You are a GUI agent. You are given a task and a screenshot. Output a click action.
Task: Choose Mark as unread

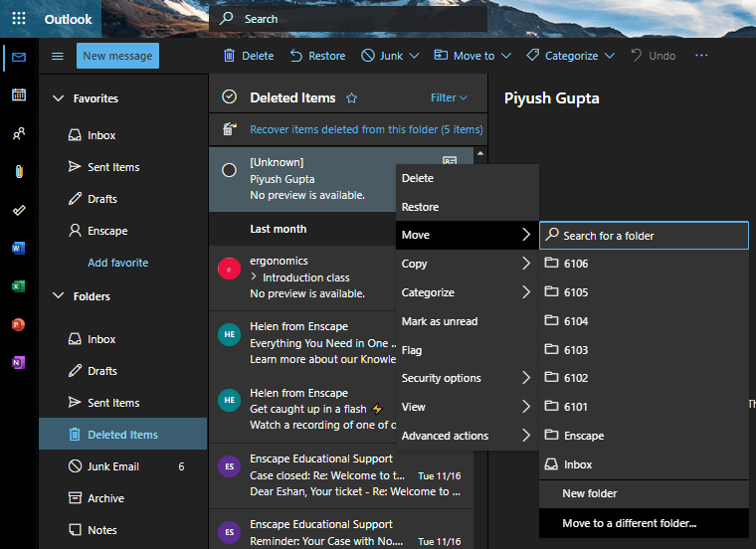pyautogui.click(x=468, y=321)
